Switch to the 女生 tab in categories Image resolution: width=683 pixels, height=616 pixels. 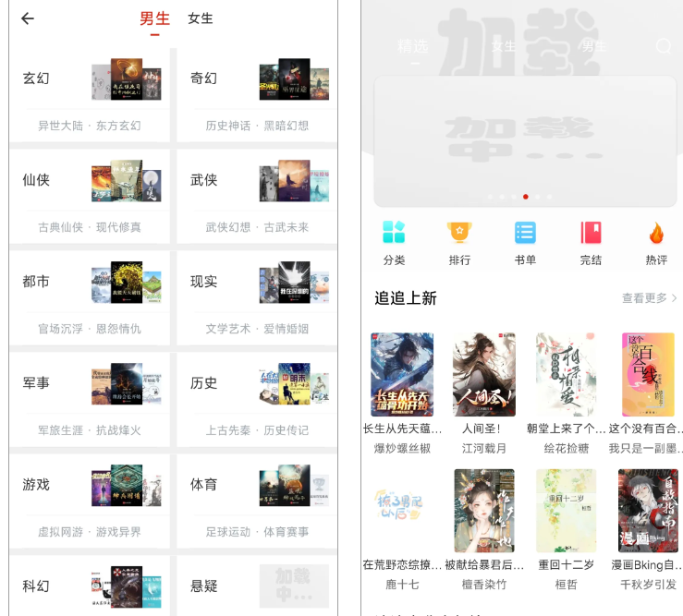201,18
